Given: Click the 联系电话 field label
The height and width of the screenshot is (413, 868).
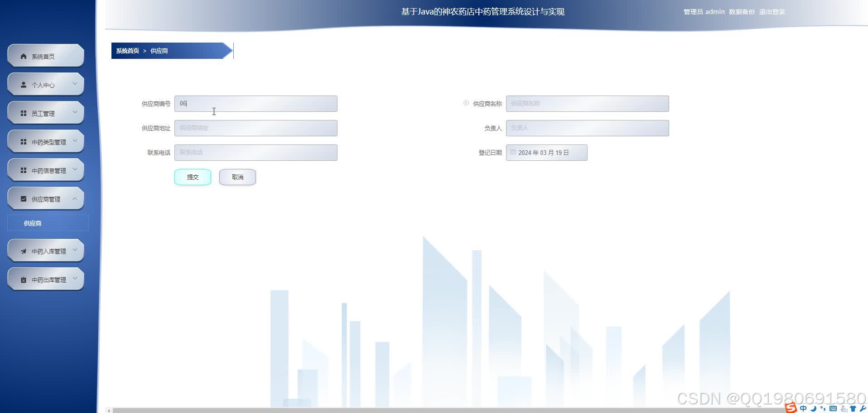Looking at the screenshot, I should coord(159,153).
